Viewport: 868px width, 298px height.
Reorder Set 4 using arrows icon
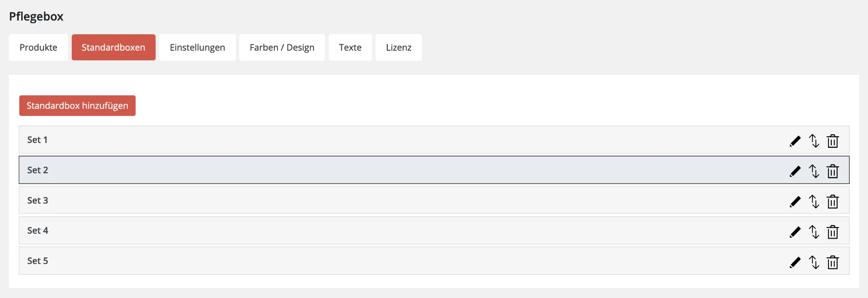[x=814, y=232]
